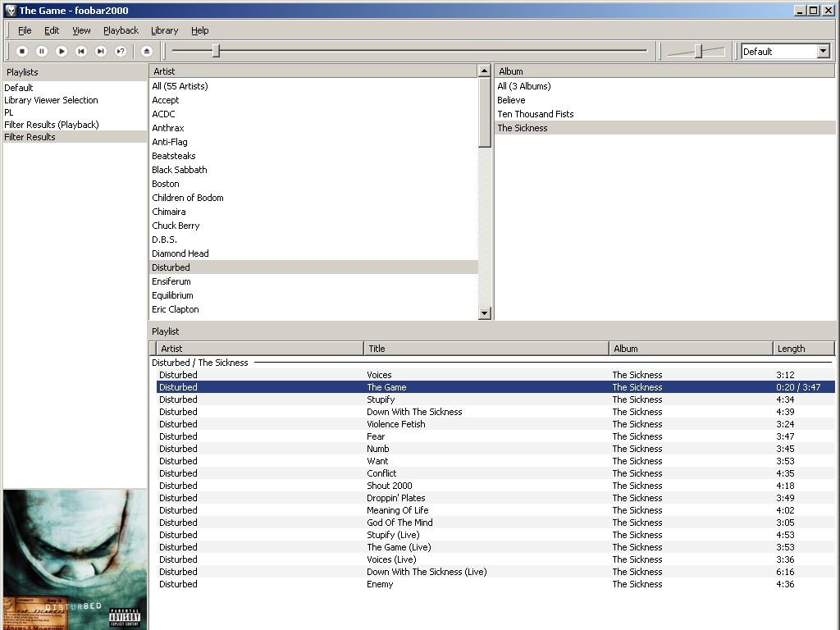Select the track Violence Fetish
Viewport: 840px width, 630px height.
coord(495,424)
